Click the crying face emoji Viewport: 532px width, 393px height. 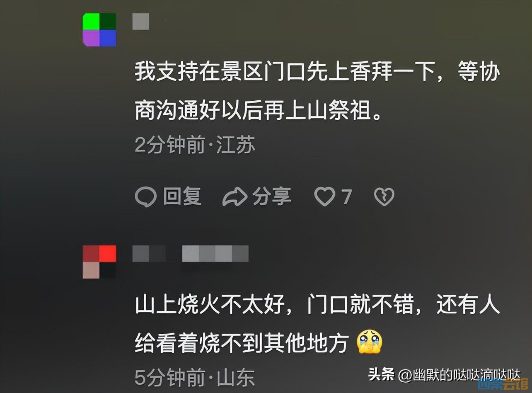tap(370, 342)
